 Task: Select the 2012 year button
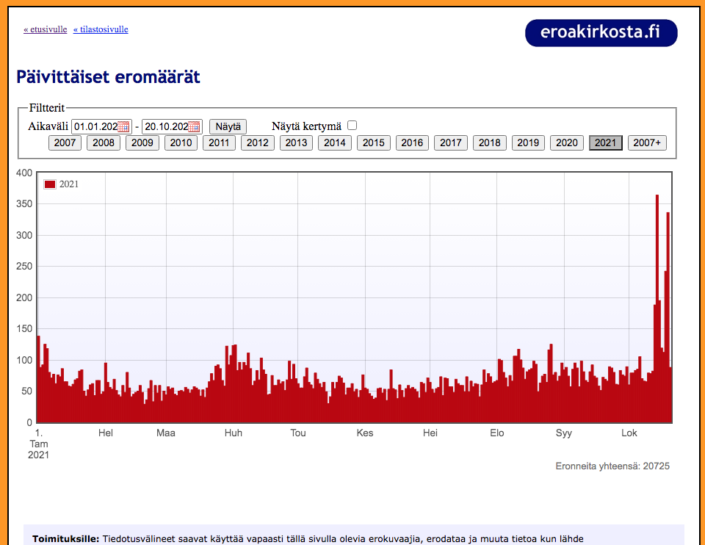tap(258, 143)
